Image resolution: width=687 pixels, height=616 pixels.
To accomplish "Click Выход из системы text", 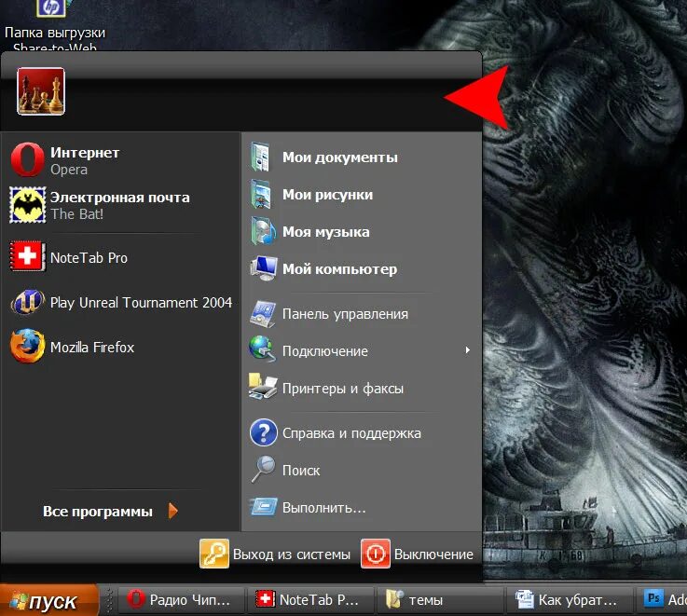I will 292,554.
